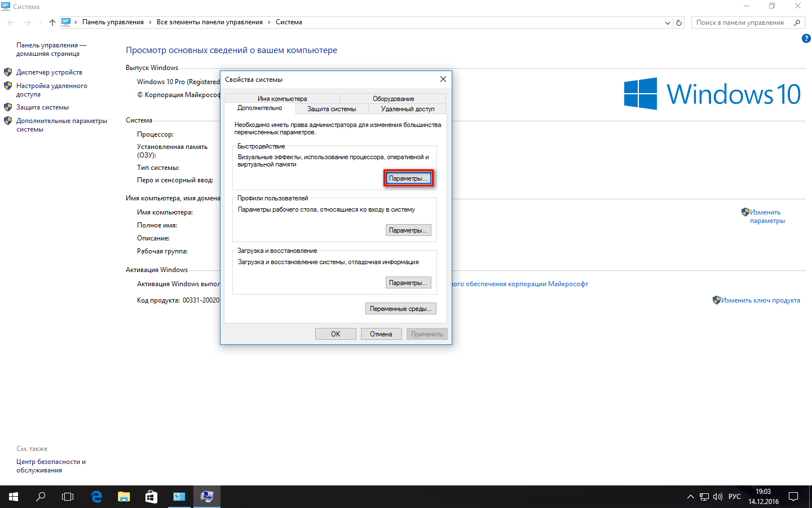Click the Тип системы label
Screen dimensions: 812x508
tap(158, 168)
